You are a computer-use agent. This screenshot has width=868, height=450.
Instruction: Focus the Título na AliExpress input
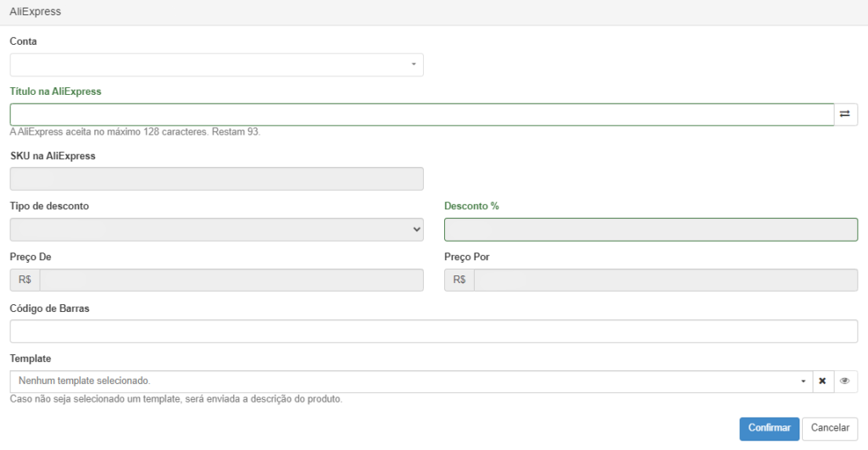pyautogui.click(x=422, y=114)
